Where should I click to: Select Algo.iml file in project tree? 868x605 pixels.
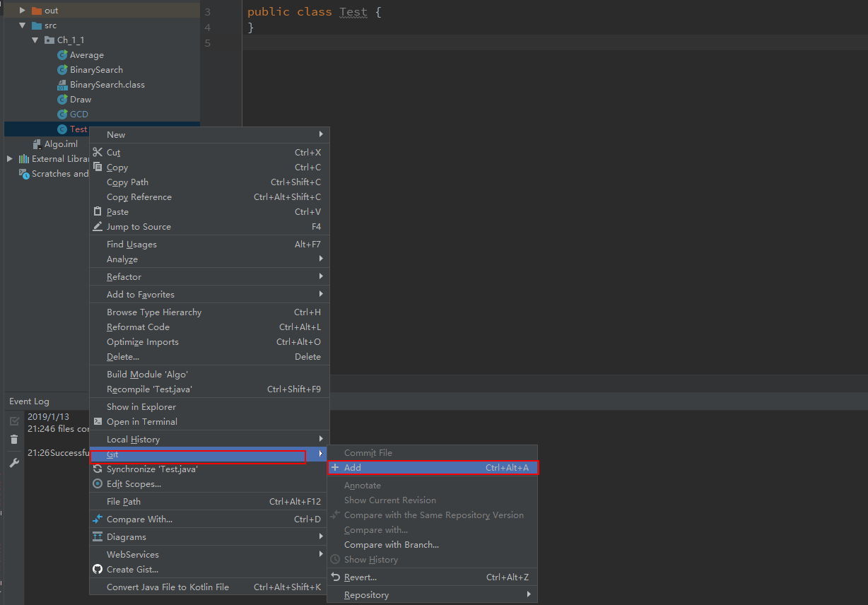(61, 144)
